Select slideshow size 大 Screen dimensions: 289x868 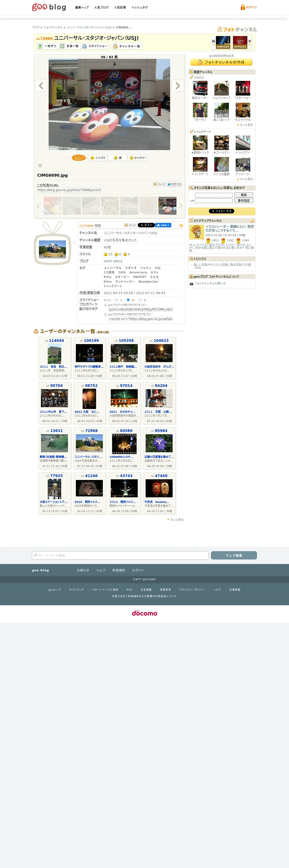point(140,300)
